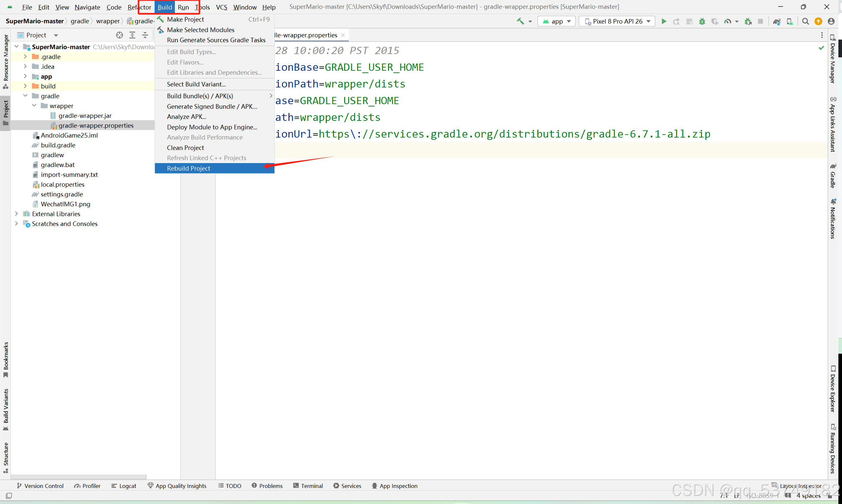Click Collapse All in the Project panel

tap(145, 35)
